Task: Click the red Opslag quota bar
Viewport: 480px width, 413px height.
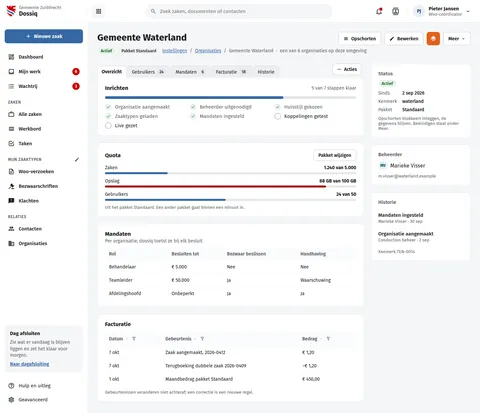Action: (230, 186)
